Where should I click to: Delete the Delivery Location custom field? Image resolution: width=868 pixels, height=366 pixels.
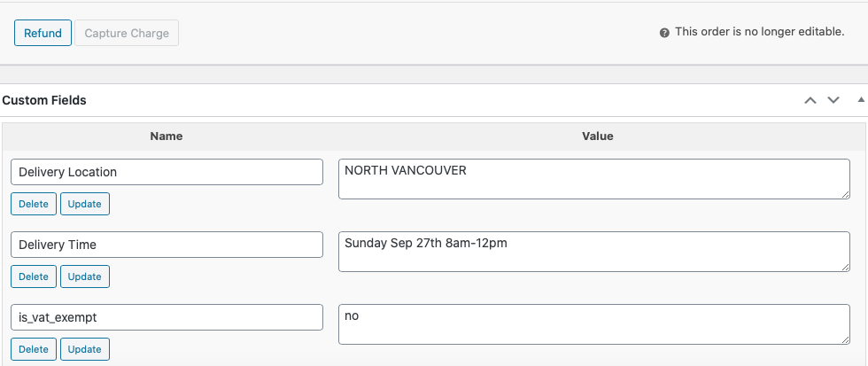click(34, 204)
